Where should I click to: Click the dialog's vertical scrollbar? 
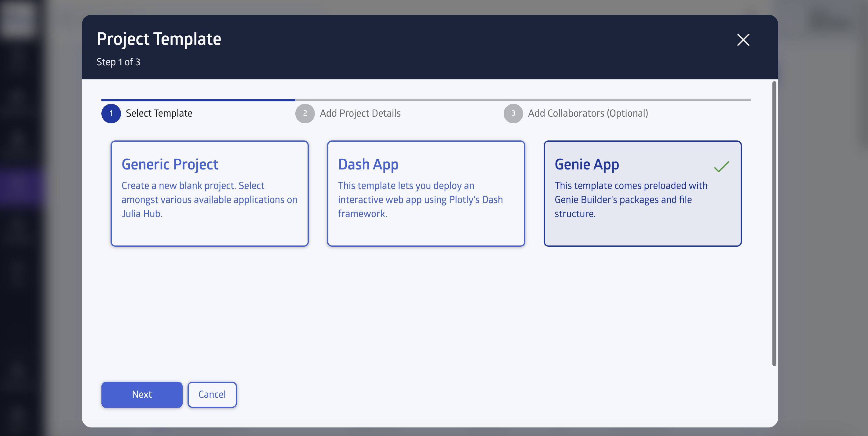[x=774, y=224]
